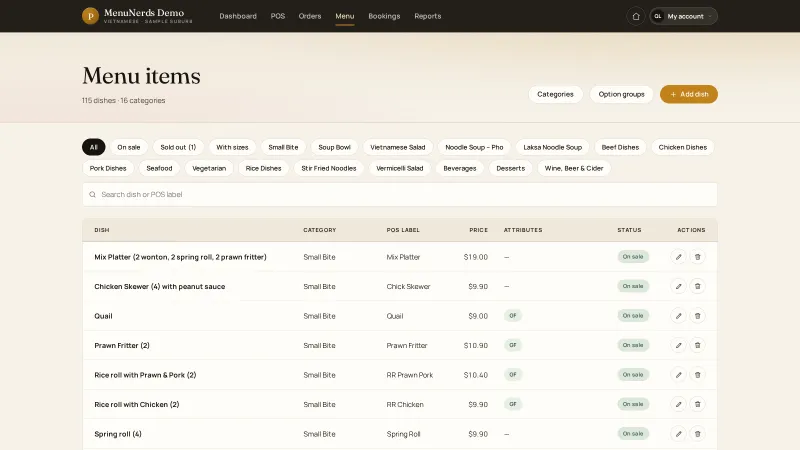Filter by Vegetarian
Viewport: 800px width, 450px height.
pyautogui.click(x=209, y=168)
